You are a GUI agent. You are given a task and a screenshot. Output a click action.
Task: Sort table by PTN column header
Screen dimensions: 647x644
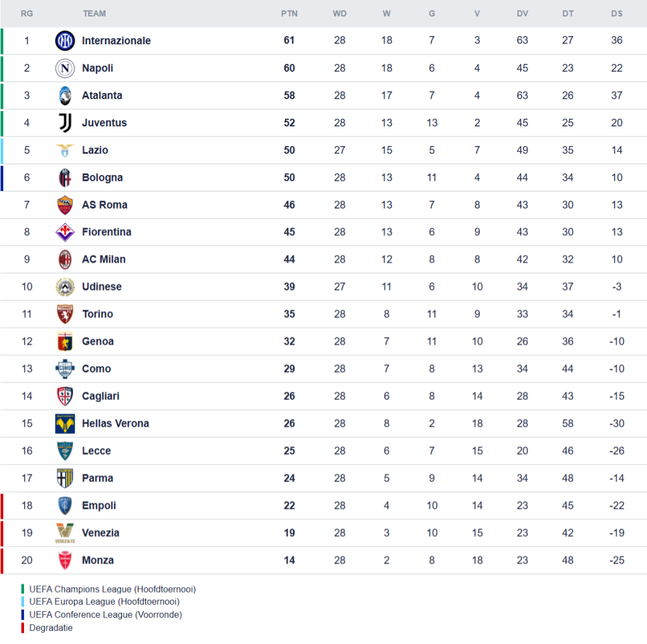click(289, 13)
